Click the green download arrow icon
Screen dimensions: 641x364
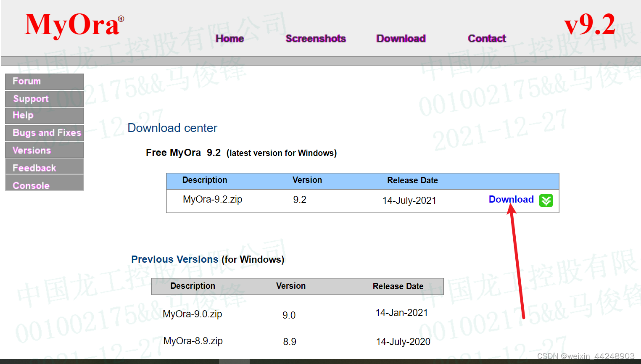click(546, 201)
